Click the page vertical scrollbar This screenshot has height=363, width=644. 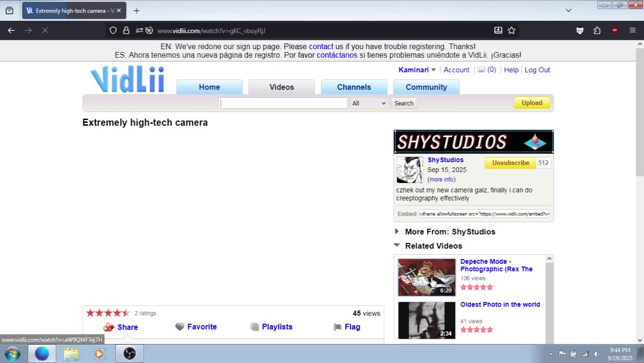[640, 112]
